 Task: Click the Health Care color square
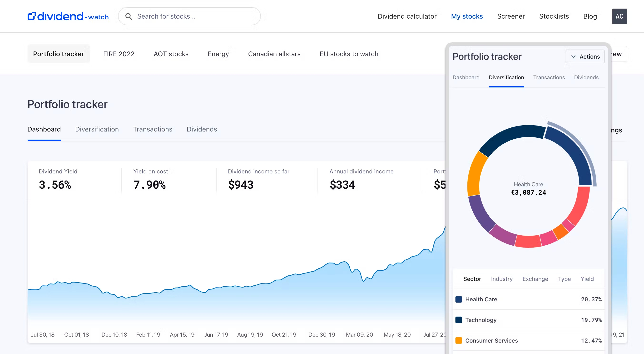[x=459, y=299]
